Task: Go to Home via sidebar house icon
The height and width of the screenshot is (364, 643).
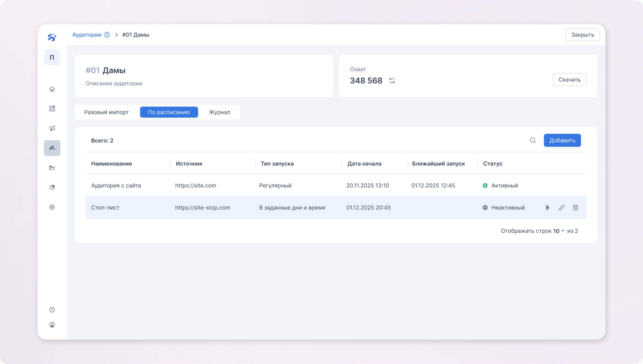Action: click(52, 89)
